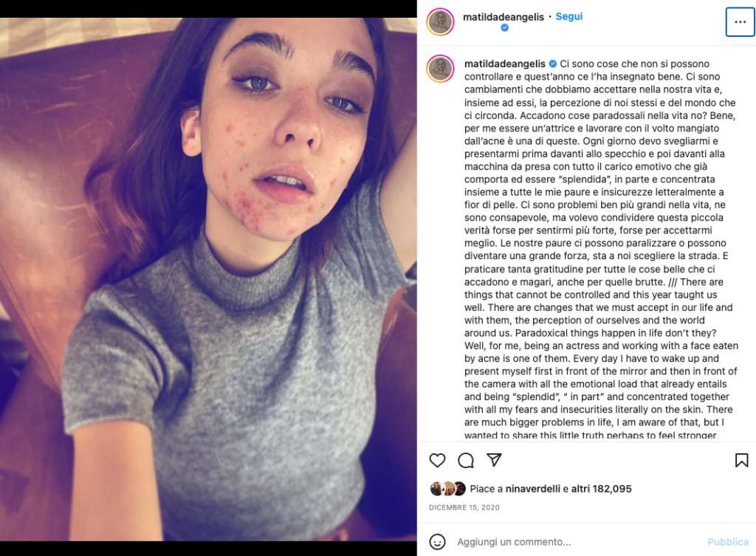The height and width of the screenshot is (556, 756).
Task: Click caption profile avatar beside post text
Action: coord(440,69)
